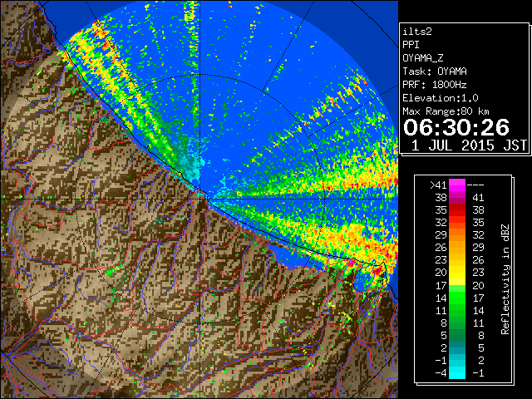Click the cyan -4 dBZ legend swatch

point(457,372)
